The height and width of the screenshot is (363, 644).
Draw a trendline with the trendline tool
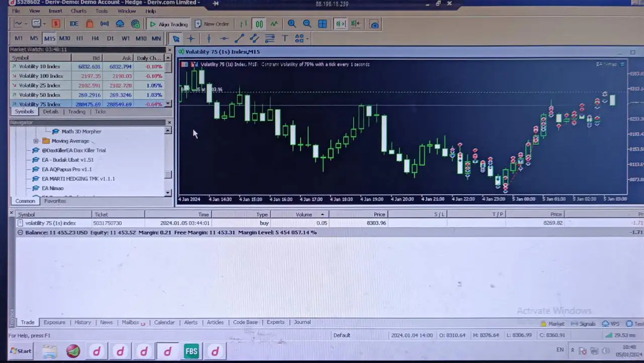[239, 39]
